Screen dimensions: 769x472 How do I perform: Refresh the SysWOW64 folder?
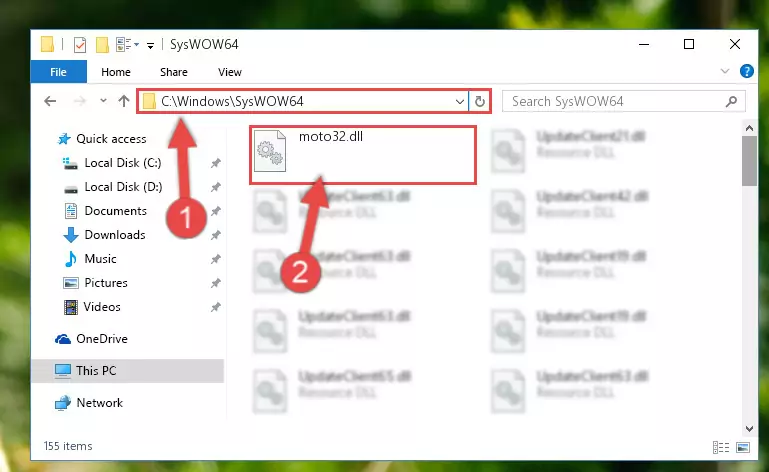pyautogui.click(x=480, y=102)
